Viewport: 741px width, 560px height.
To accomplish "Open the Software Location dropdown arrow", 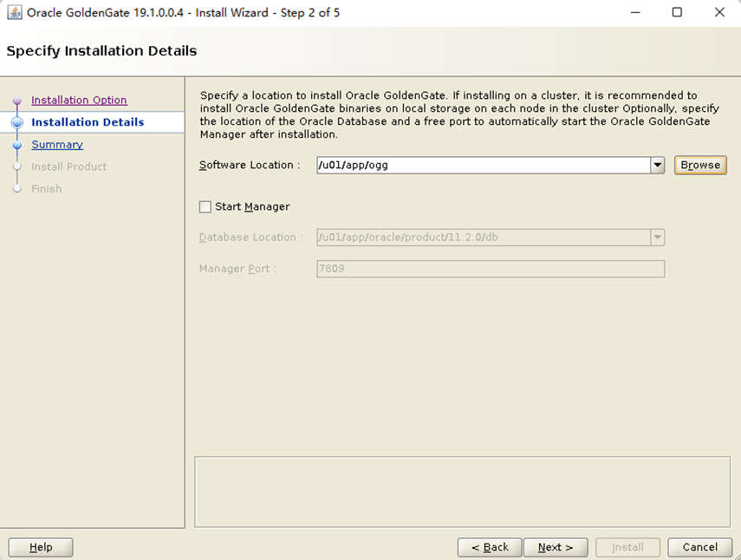I will pos(657,166).
